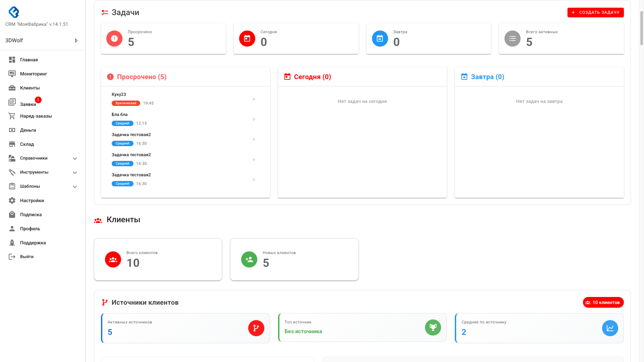Click the Money banknote sidebar icon
This screenshot has height=362, width=644.
click(x=12, y=130)
